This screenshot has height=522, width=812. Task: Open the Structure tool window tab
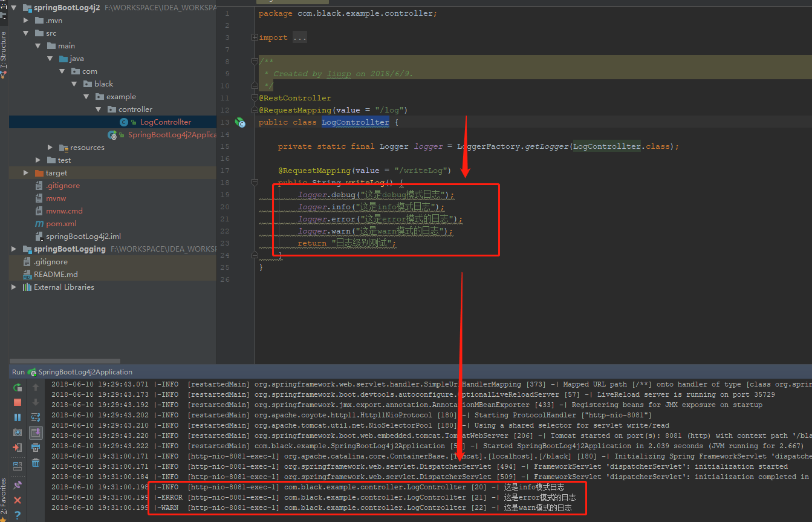pyautogui.click(x=4, y=54)
